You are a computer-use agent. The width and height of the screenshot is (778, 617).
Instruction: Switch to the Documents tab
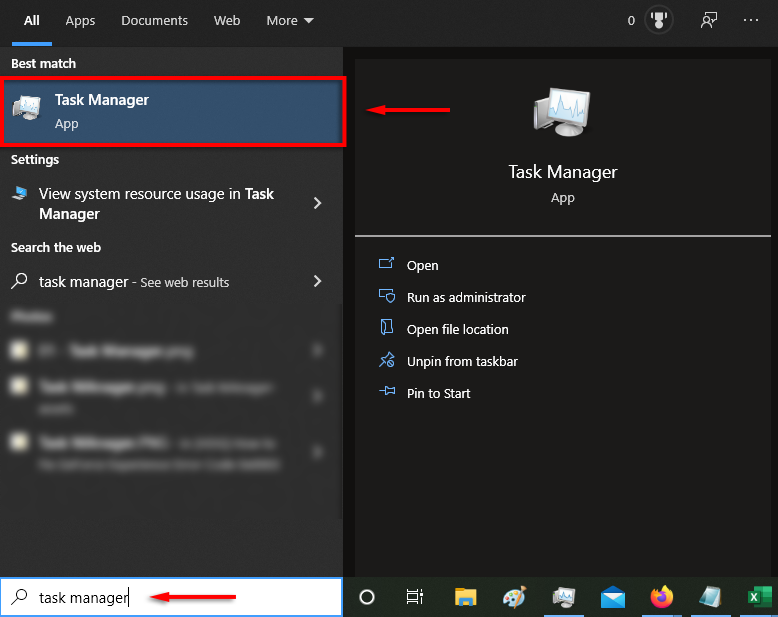[x=154, y=20]
